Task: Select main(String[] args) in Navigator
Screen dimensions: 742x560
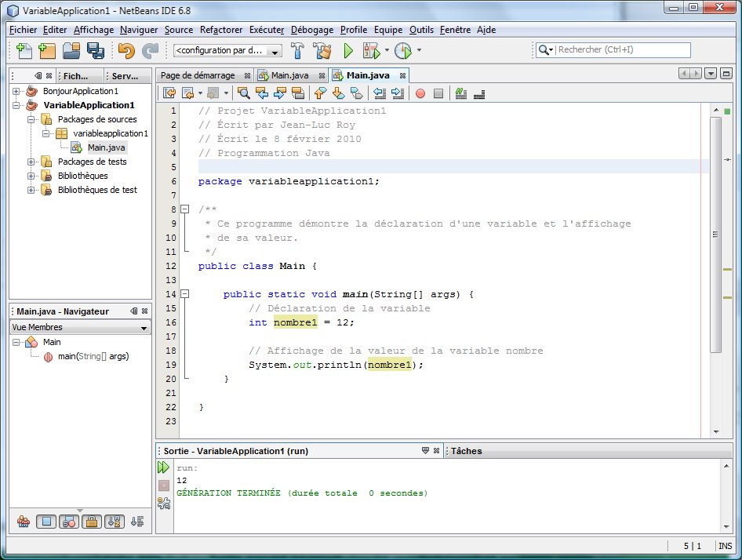Action: pos(93,356)
